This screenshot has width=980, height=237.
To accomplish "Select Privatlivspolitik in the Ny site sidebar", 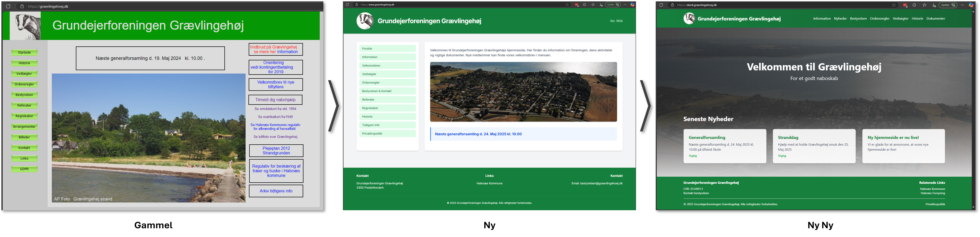I will [387, 134].
